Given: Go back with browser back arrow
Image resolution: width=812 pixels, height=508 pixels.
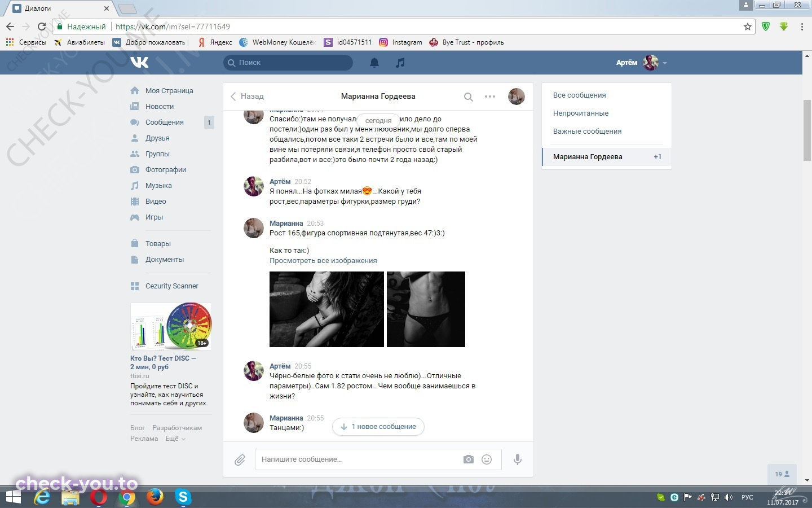Looking at the screenshot, I should point(10,27).
